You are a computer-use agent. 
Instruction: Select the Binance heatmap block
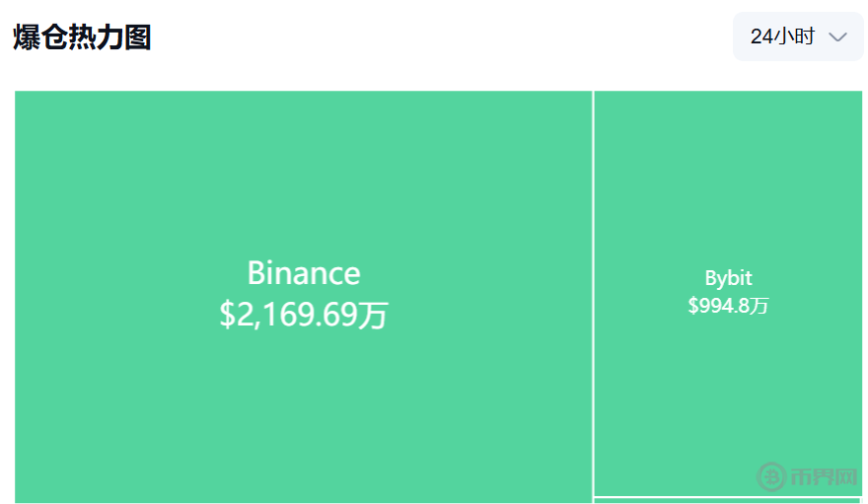click(303, 395)
